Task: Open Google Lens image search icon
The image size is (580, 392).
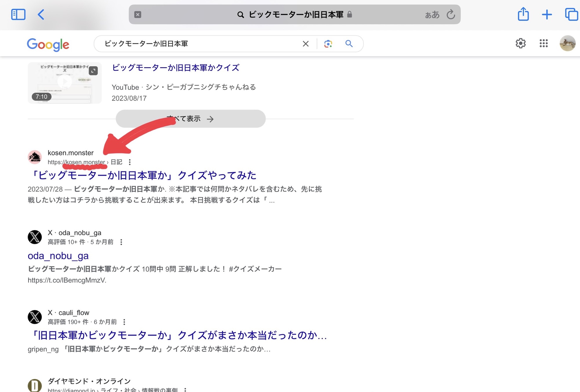Action: tap(328, 44)
